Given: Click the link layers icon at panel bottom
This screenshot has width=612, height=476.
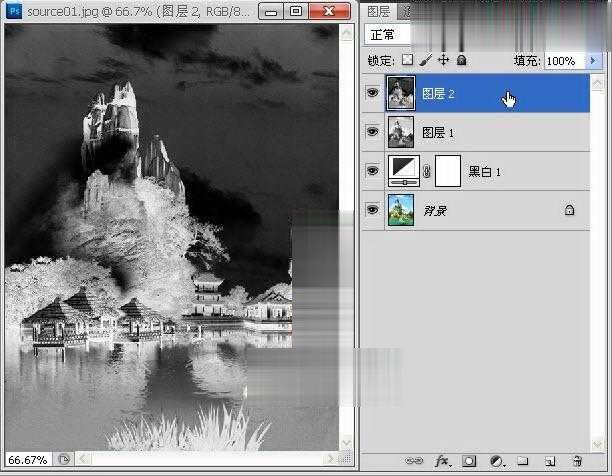Looking at the screenshot, I should (414, 461).
